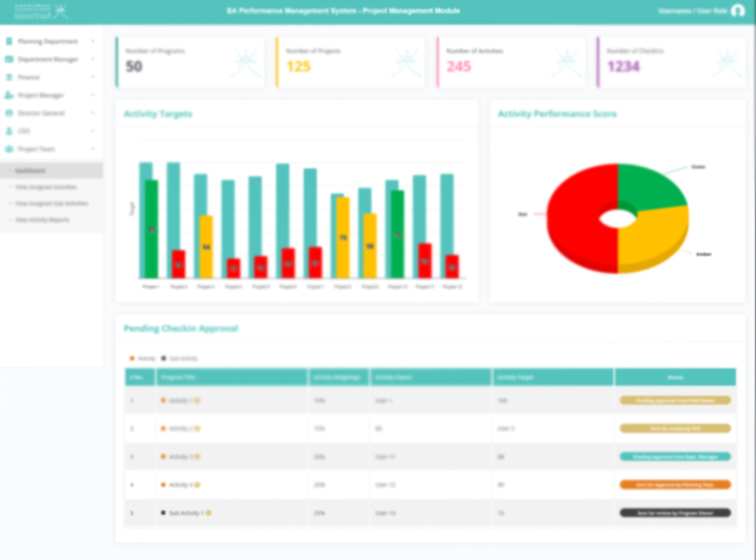Click the Finance sidebar icon
Screen dimensions: 756x560
(x=9, y=77)
